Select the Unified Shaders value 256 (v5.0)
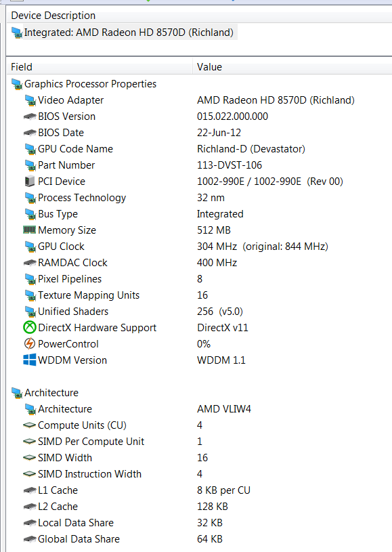Screen dimensions: 392x552 pos(220,312)
